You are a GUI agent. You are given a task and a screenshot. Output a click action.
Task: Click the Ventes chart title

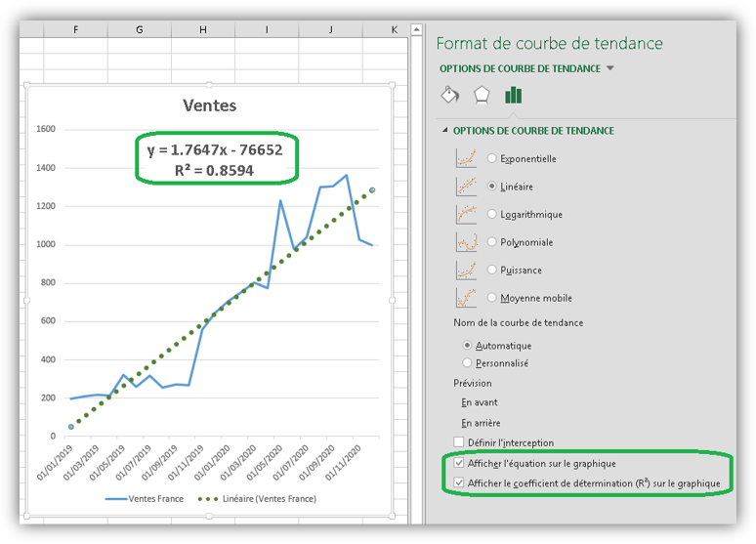point(210,105)
